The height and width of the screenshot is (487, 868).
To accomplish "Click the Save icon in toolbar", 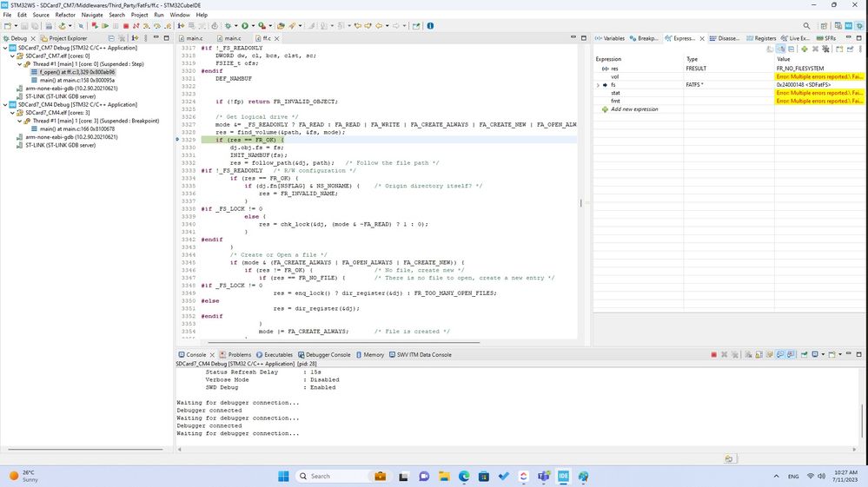I will (x=24, y=25).
